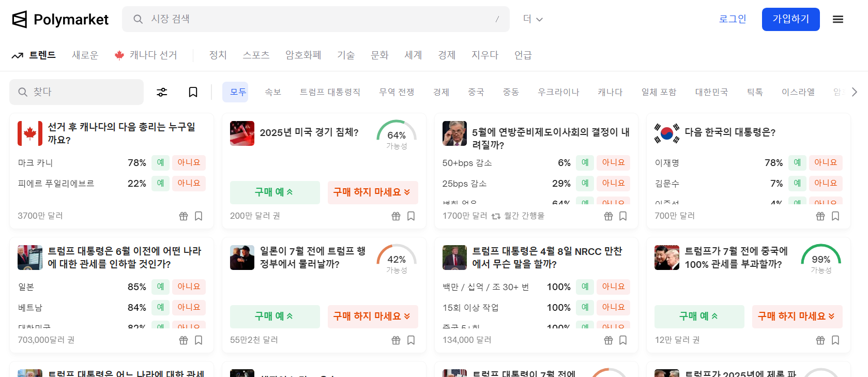The width and height of the screenshot is (868, 377).
Task: Click the gift icon on 2025 US recession card
Action: pyautogui.click(x=396, y=216)
